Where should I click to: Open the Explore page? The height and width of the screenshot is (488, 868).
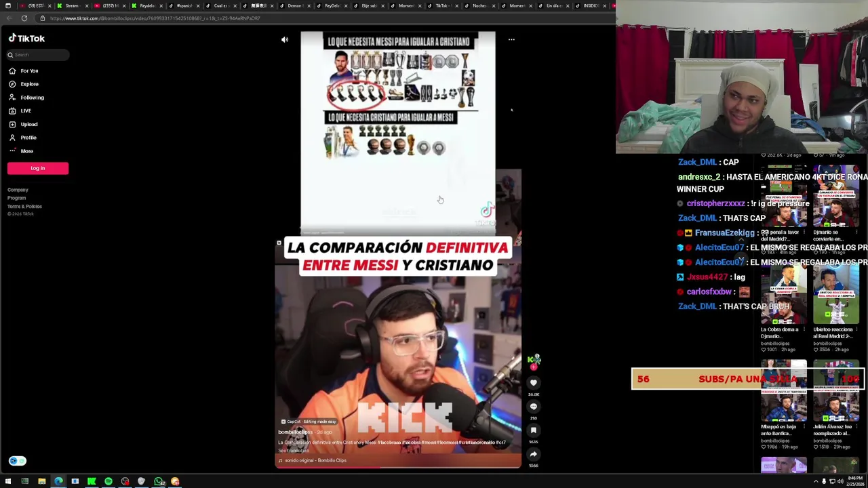(24, 84)
